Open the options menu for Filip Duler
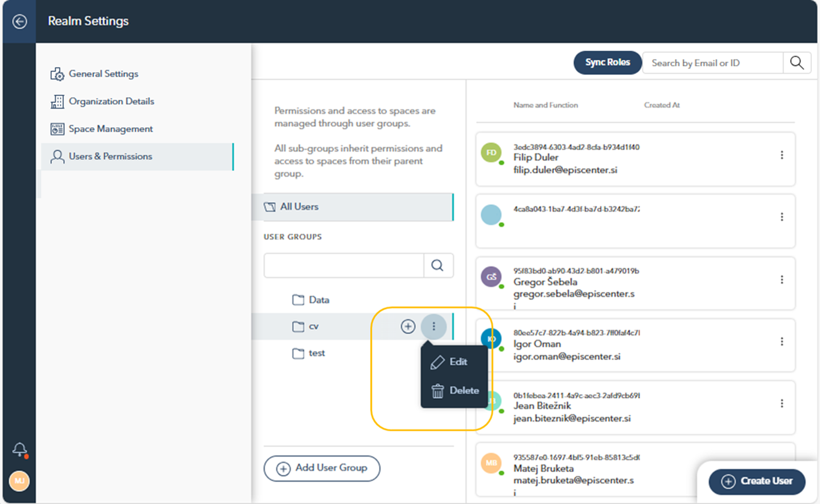 click(x=782, y=155)
